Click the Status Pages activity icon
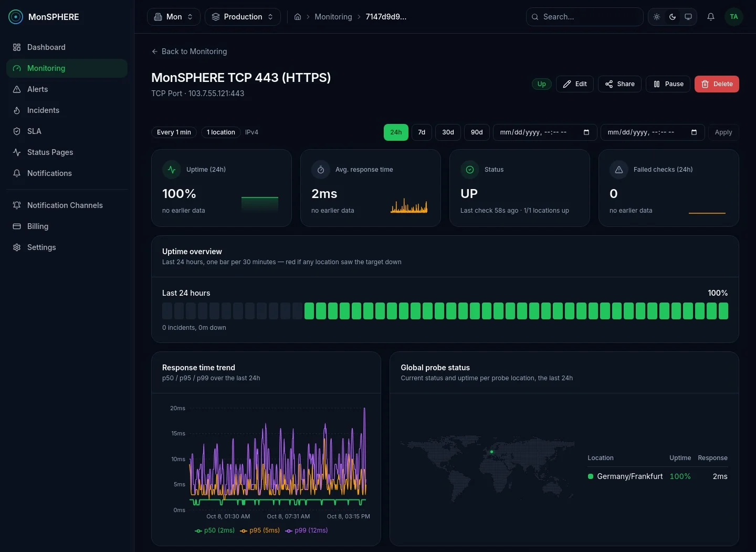 (x=17, y=152)
